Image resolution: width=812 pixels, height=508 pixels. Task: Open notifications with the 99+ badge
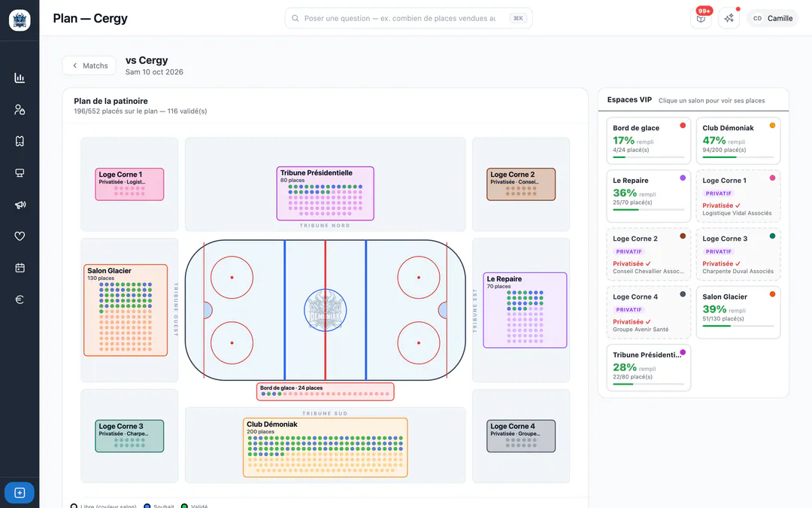(x=701, y=18)
